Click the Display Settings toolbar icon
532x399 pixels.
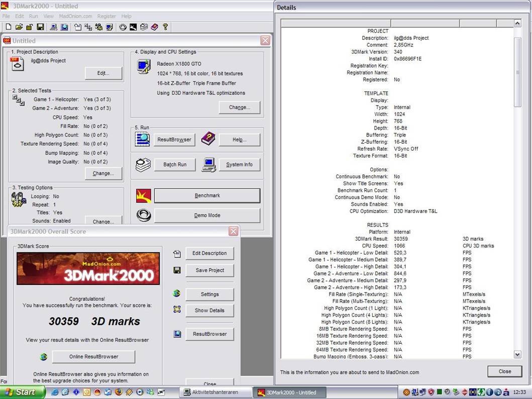(109, 27)
